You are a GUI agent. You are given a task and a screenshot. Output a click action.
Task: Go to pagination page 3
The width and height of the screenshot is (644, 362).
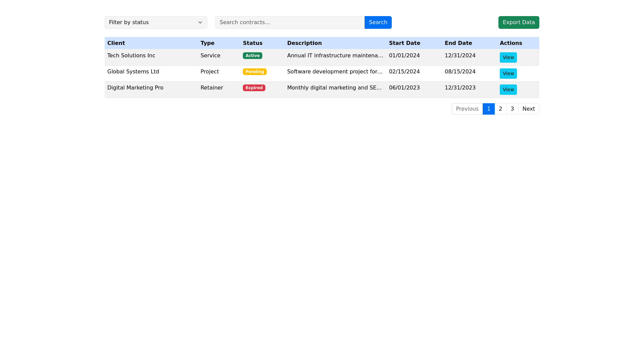point(512,109)
